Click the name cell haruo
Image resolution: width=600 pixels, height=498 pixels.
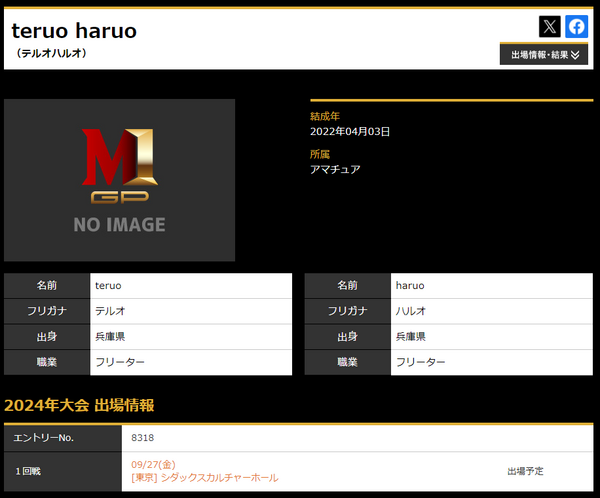point(492,286)
